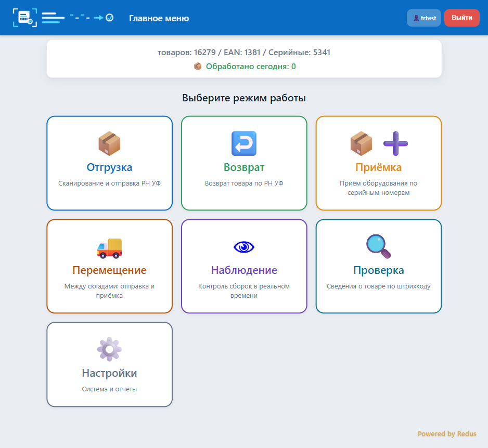Viewport: 488px width, 448px height.
Task: Open the Отгрузка mode title
Action: [x=109, y=167]
